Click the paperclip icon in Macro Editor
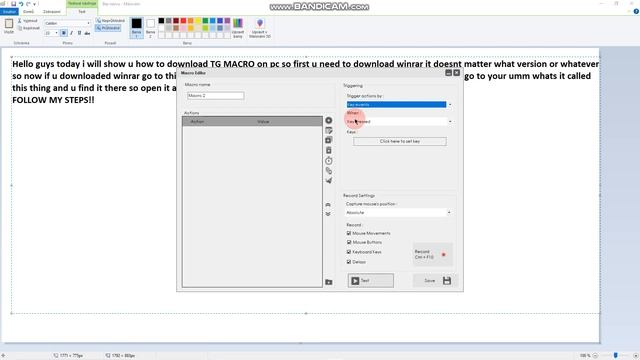The height and width of the screenshot is (360, 640). click(x=329, y=171)
